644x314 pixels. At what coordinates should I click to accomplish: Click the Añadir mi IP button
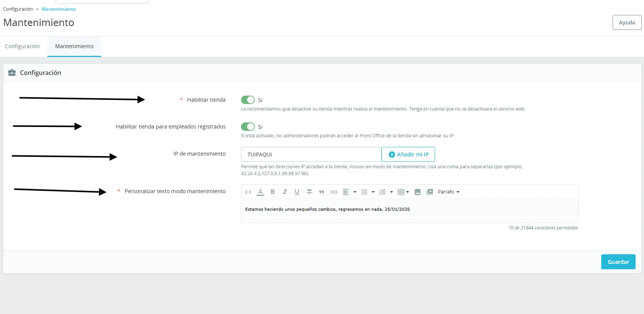click(x=408, y=155)
